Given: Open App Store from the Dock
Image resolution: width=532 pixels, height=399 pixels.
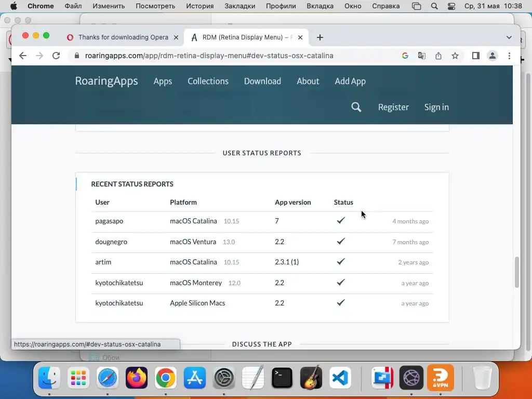Looking at the screenshot, I should [x=195, y=378].
